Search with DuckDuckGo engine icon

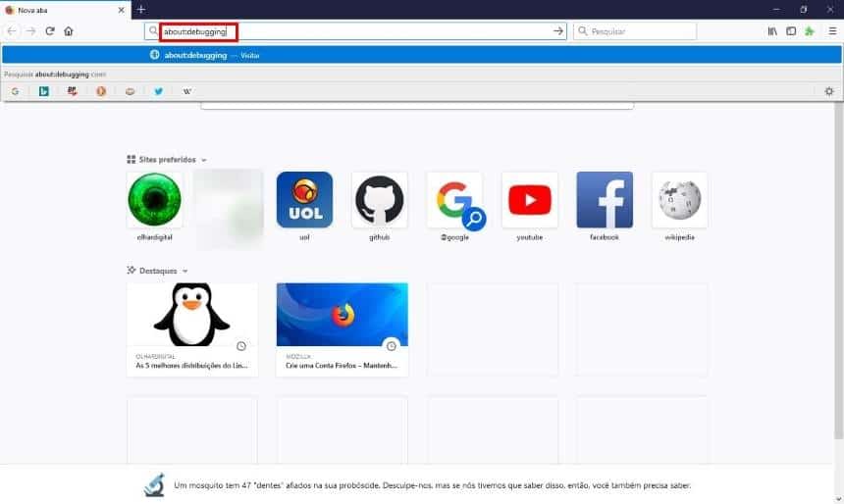101,91
